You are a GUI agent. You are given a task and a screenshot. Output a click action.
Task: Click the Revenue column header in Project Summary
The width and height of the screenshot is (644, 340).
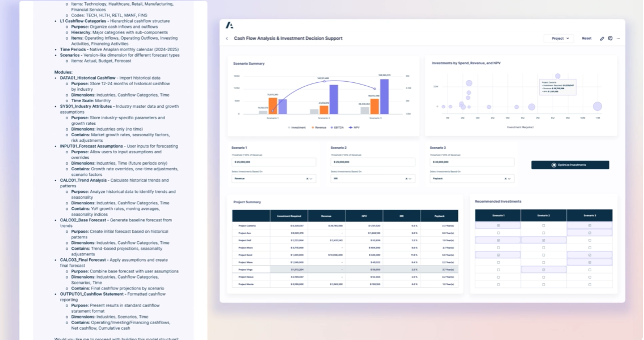[x=326, y=216]
